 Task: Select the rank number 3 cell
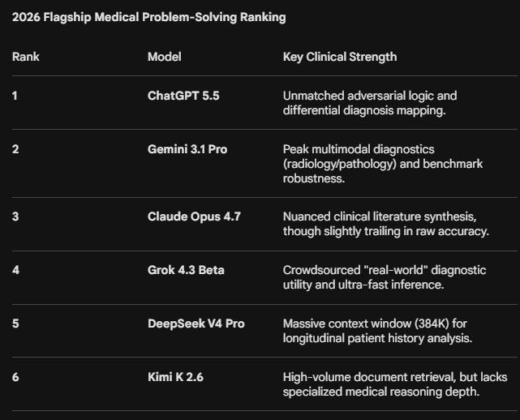coord(15,216)
